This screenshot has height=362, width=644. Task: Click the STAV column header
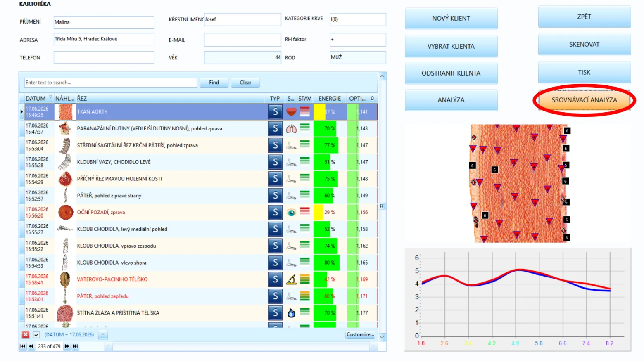click(305, 99)
